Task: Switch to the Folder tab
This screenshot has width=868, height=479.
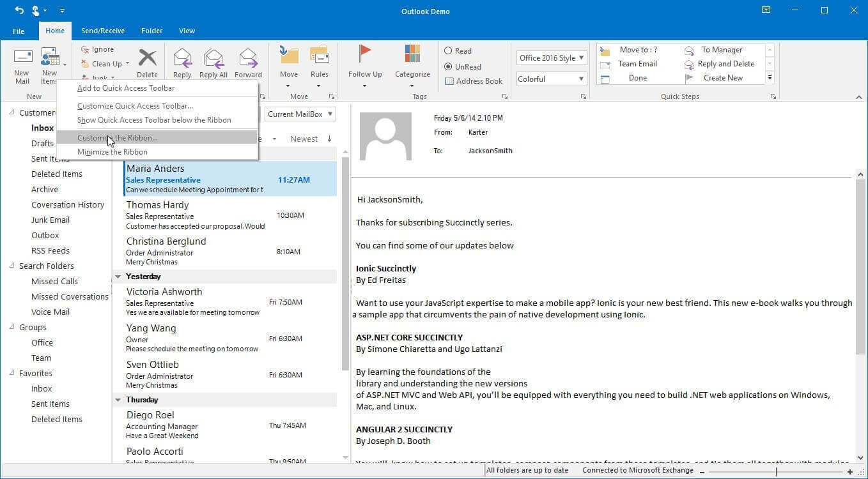Action: (x=152, y=31)
